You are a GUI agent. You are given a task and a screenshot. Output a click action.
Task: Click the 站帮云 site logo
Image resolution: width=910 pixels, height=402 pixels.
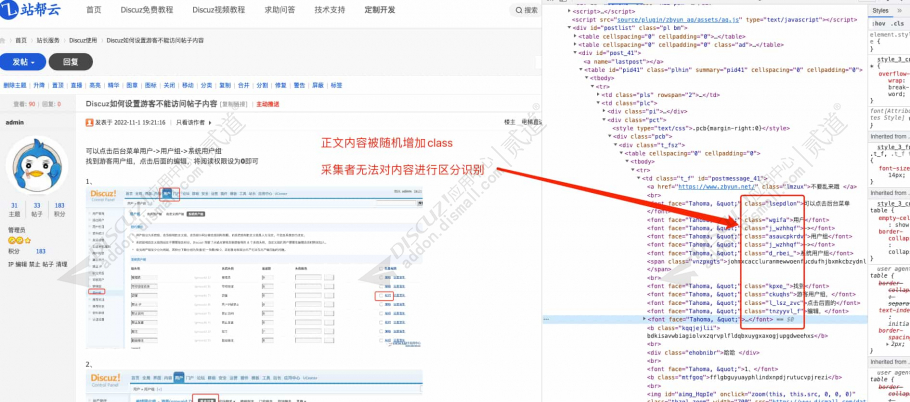pos(30,9)
